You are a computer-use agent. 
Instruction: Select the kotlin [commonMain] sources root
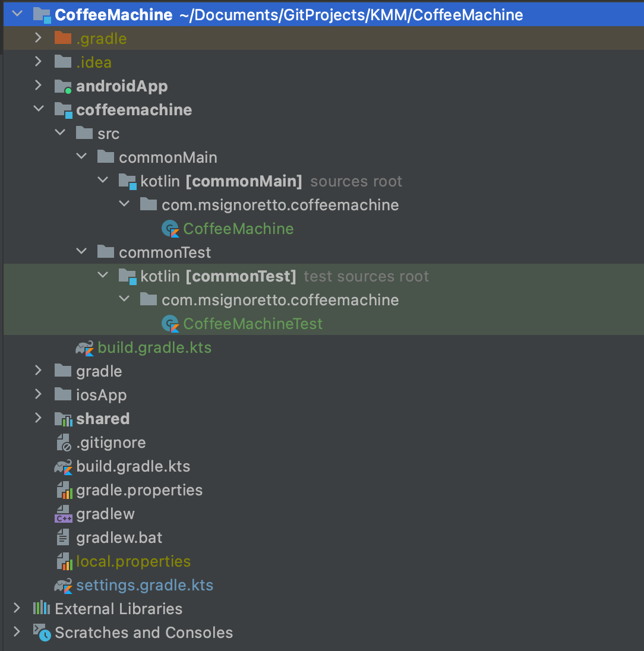coord(221,181)
